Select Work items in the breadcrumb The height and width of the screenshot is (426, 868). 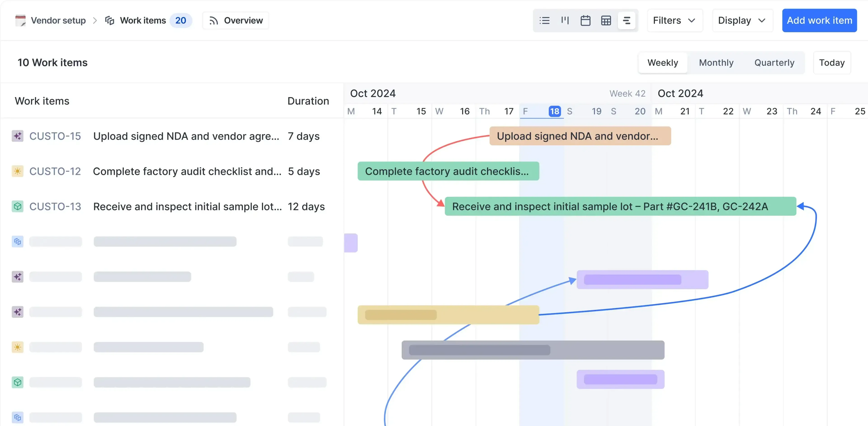pos(143,20)
